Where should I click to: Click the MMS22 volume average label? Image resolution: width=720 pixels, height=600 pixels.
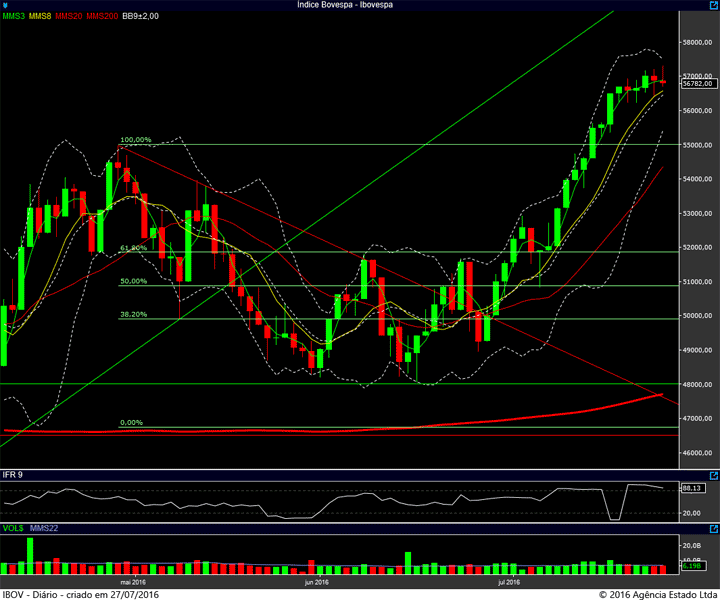[44, 528]
